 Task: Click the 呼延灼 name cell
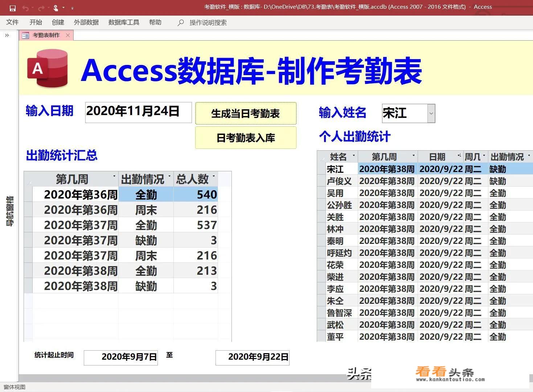point(342,253)
